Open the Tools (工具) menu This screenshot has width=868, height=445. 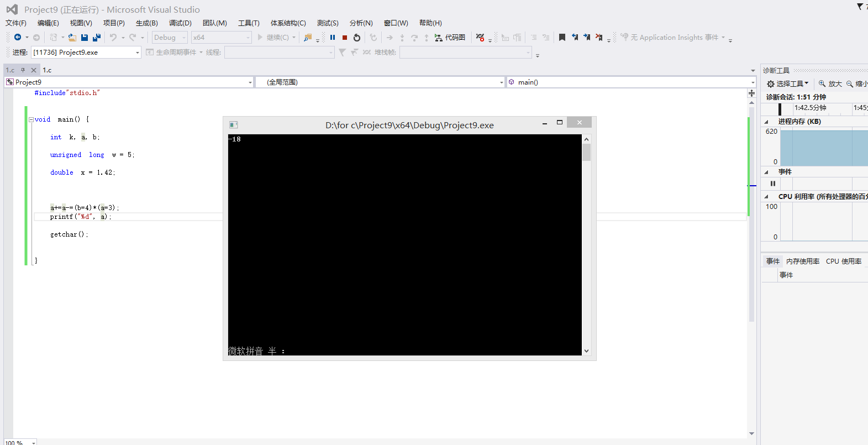(249, 23)
